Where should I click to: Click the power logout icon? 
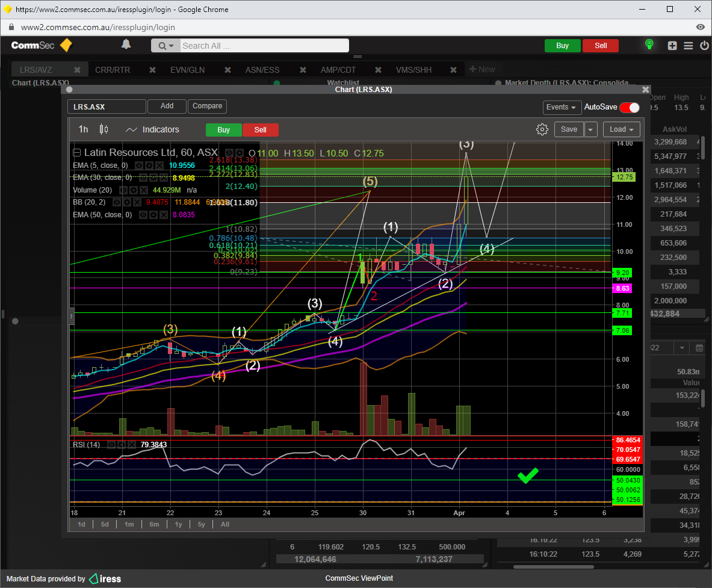[x=704, y=46]
